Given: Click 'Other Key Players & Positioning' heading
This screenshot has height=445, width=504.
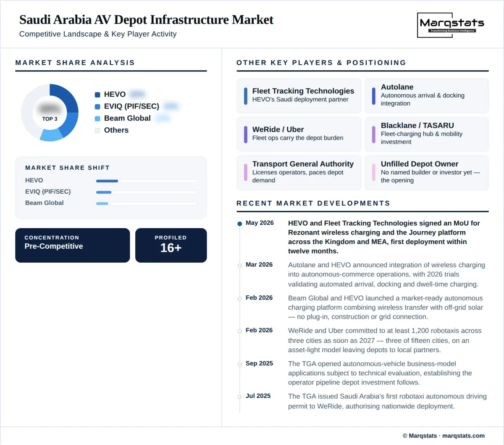Looking at the screenshot, I should pos(321,63).
